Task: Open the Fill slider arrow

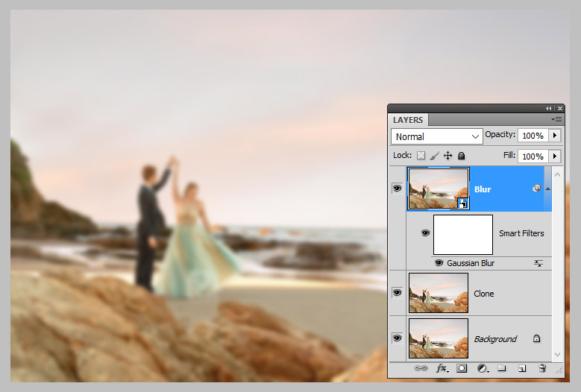Action: click(x=554, y=156)
